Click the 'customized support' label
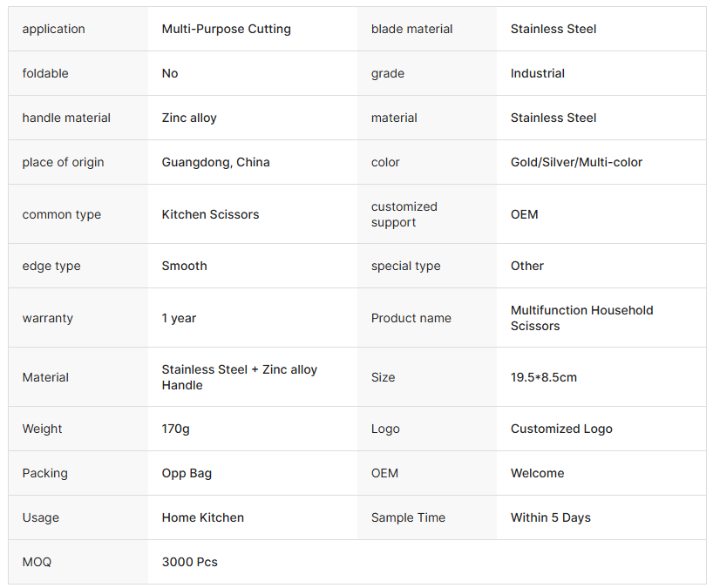The image size is (713, 588). coord(404,214)
